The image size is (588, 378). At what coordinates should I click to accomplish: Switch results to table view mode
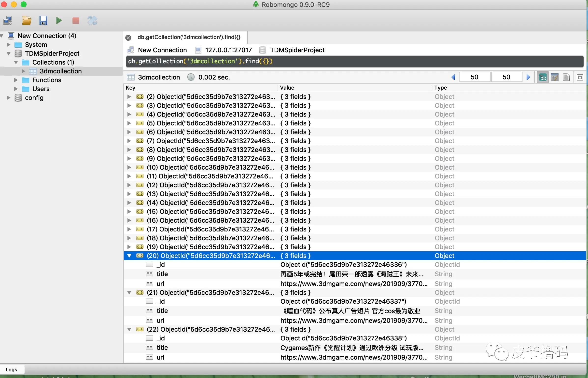coord(554,77)
